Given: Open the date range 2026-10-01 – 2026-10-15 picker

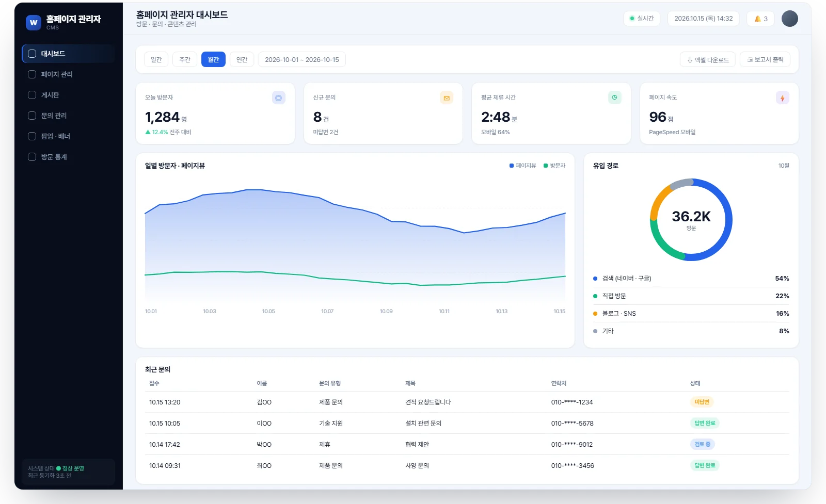Looking at the screenshot, I should [302, 59].
